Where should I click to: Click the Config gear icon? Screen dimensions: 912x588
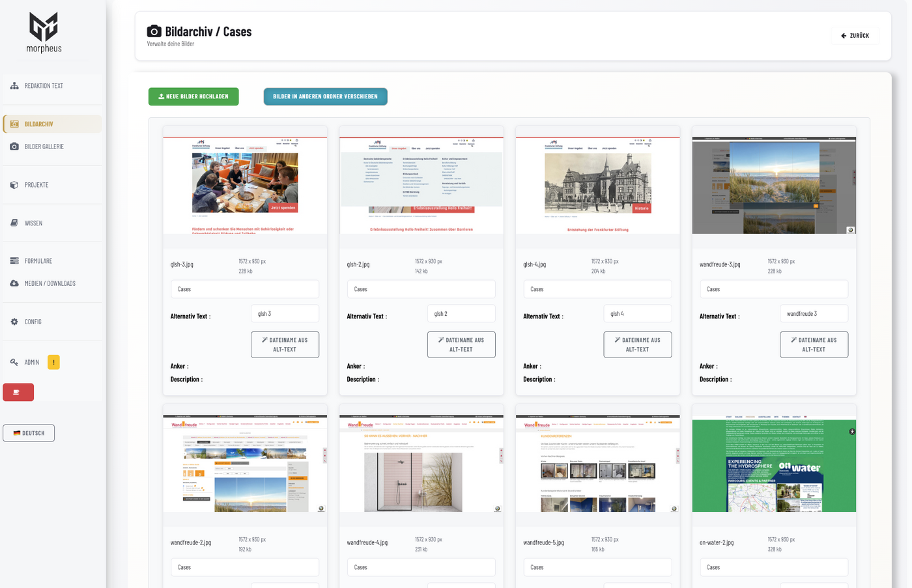[x=14, y=322]
